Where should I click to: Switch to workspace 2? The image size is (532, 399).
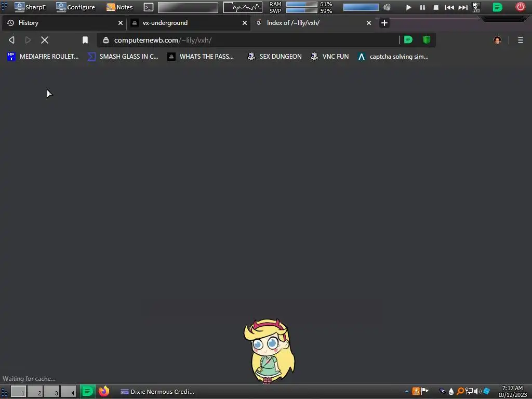[35, 392]
